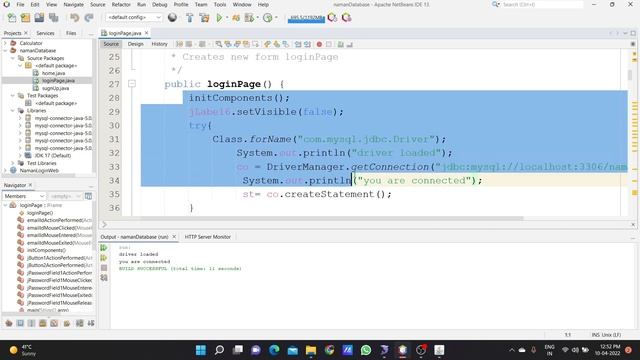
Task: Click the Previous Bookmark editor icon
Action: 267,44
